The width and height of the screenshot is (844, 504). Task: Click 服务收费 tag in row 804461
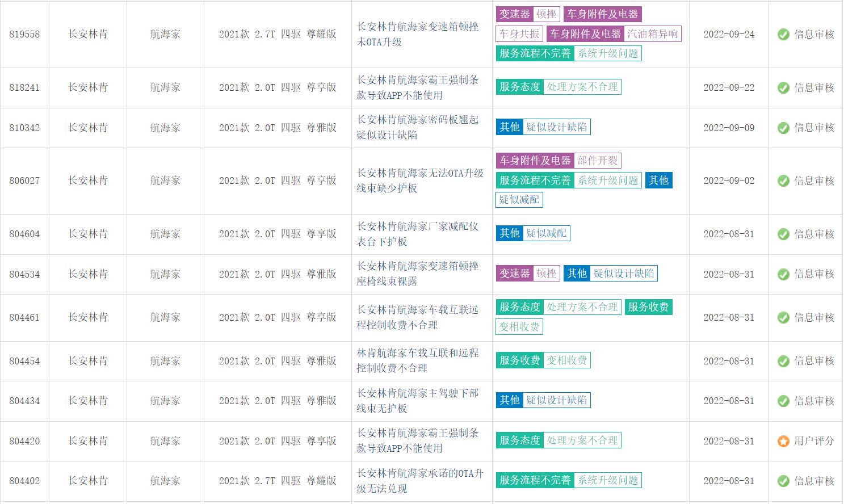648,307
